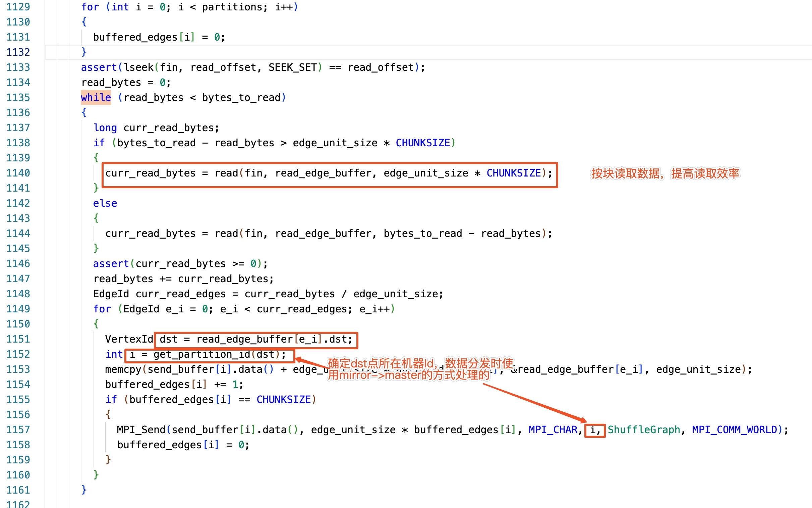Click 'VertexId' type on line 1151

pos(129,339)
